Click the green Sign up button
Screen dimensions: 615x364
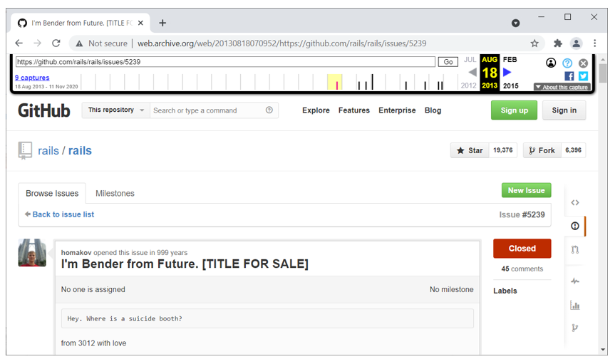[x=514, y=110]
